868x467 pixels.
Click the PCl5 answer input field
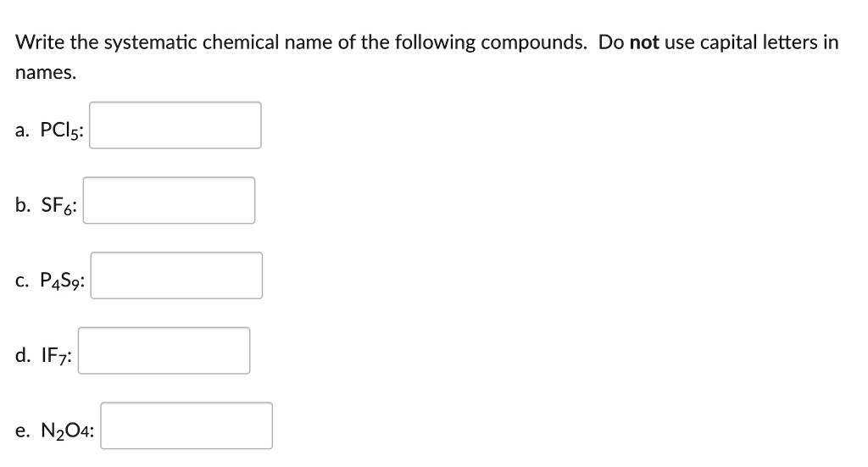(x=175, y=125)
